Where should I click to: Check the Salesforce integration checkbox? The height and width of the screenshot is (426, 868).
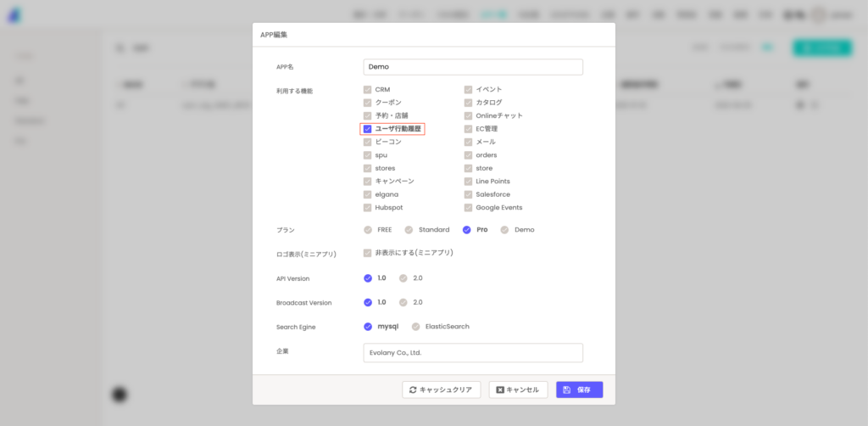468,194
